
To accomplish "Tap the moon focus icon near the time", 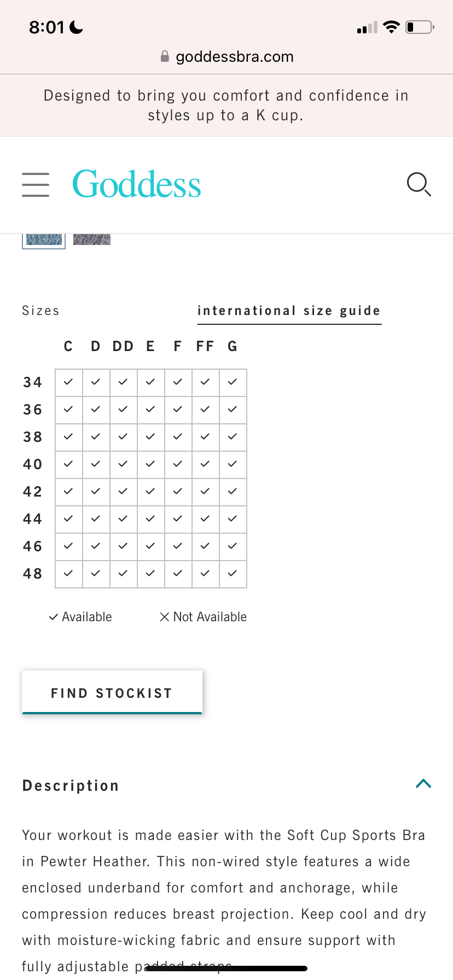I will click(77, 27).
